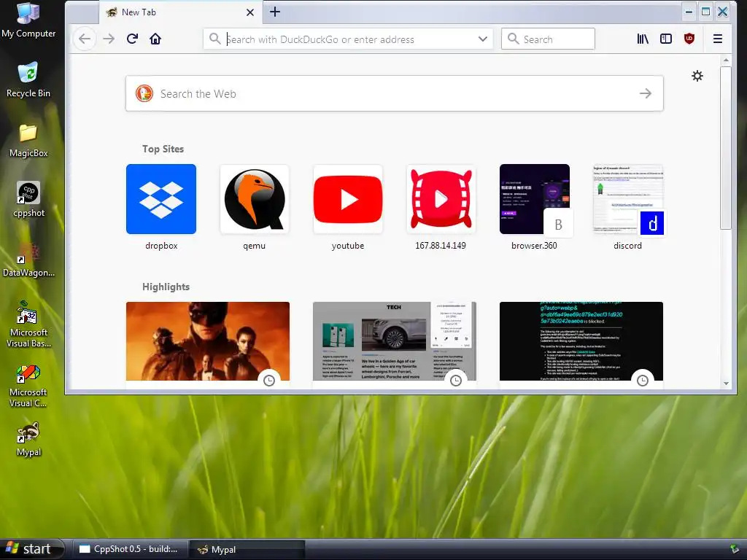Go back using the browser back arrow
Image resolution: width=747 pixels, height=560 pixels.
85,39
